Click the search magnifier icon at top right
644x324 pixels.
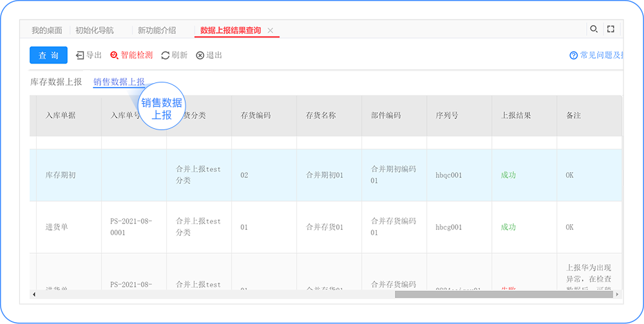[x=594, y=29]
